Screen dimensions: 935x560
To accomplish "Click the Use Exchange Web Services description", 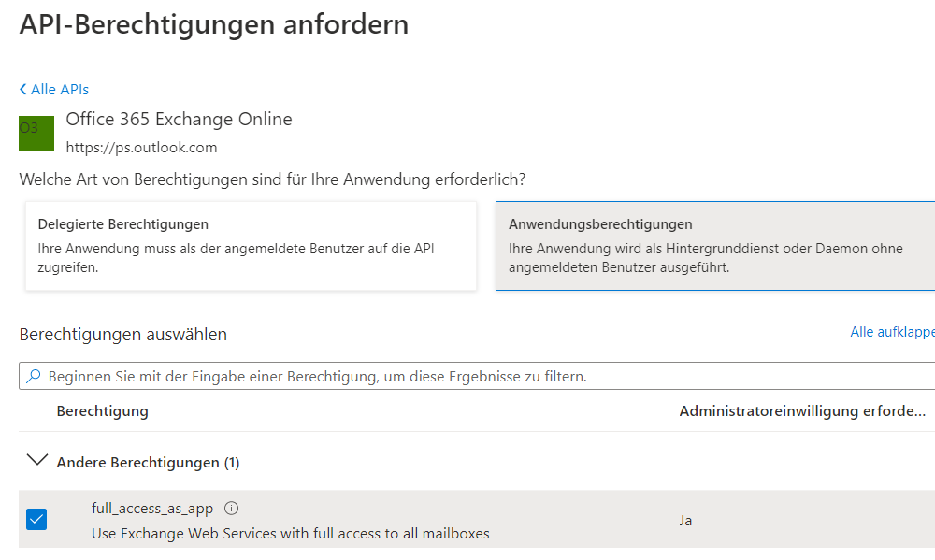I will click(x=291, y=533).
